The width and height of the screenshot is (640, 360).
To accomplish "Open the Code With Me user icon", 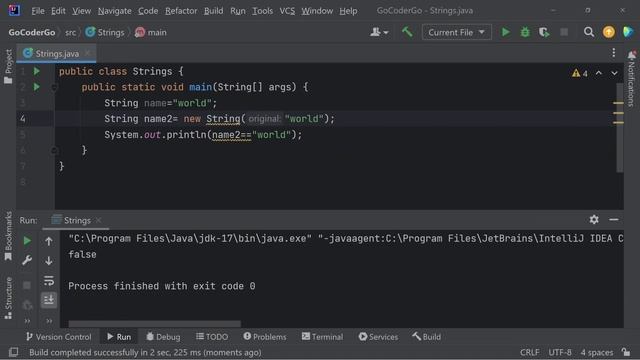I will [x=379, y=32].
